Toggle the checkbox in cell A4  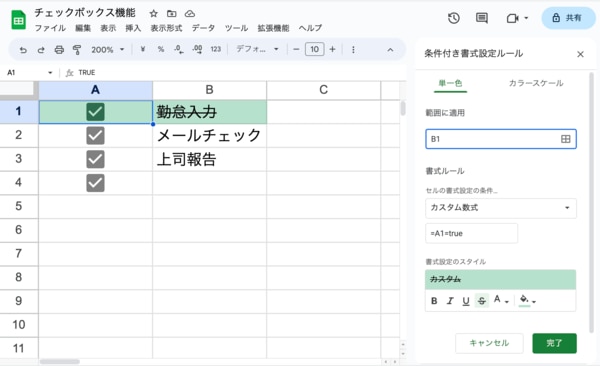(95, 183)
